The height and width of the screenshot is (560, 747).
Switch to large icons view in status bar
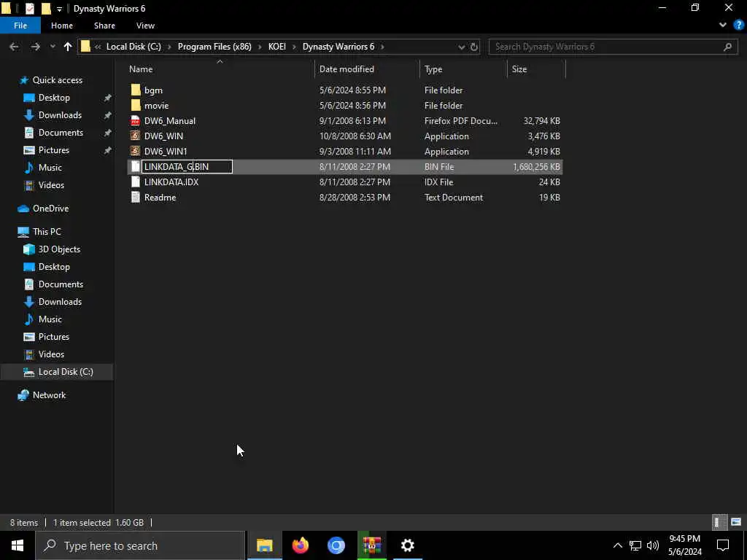(736, 522)
